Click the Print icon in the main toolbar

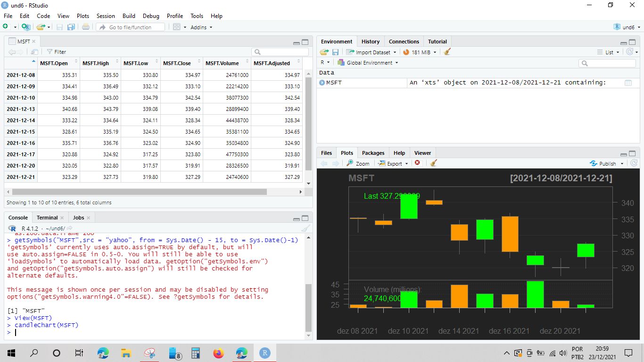85,27
